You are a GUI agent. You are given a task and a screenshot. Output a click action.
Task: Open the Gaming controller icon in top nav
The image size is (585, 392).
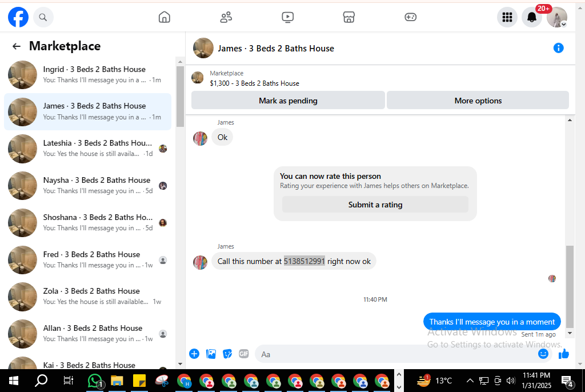(x=410, y=17)
